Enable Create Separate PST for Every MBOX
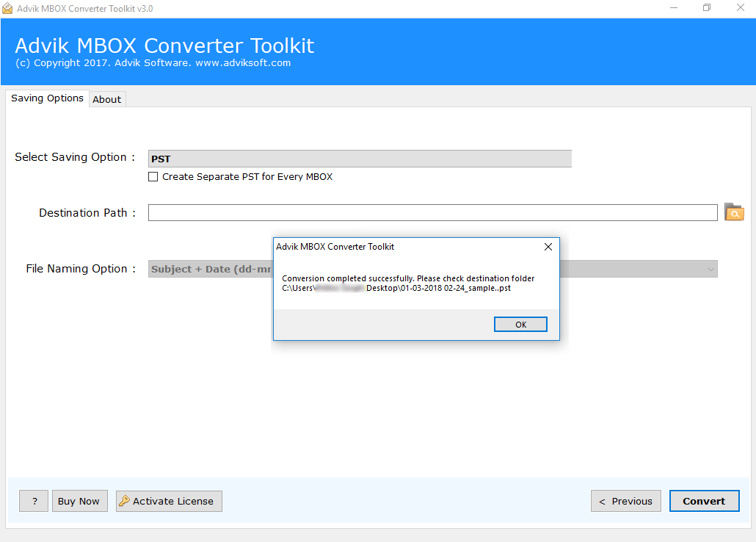Viewport: 756px width, 542px height. (x=153, y=177)
